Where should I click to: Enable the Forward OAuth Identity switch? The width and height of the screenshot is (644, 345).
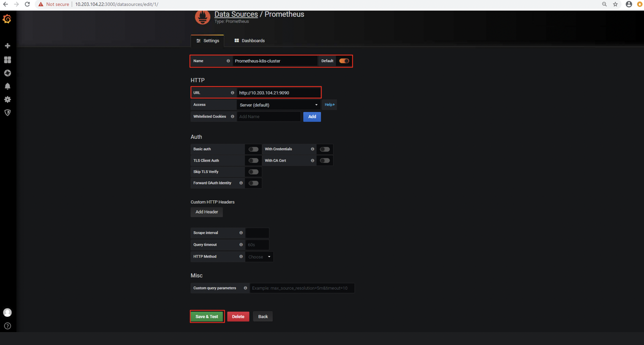tap(253, 183)
